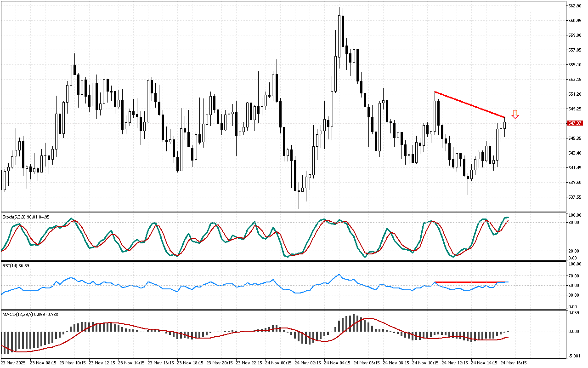Select the red descending trendline on price chart
The height and width of the screenshot is (368, 588).
point(469,105)
